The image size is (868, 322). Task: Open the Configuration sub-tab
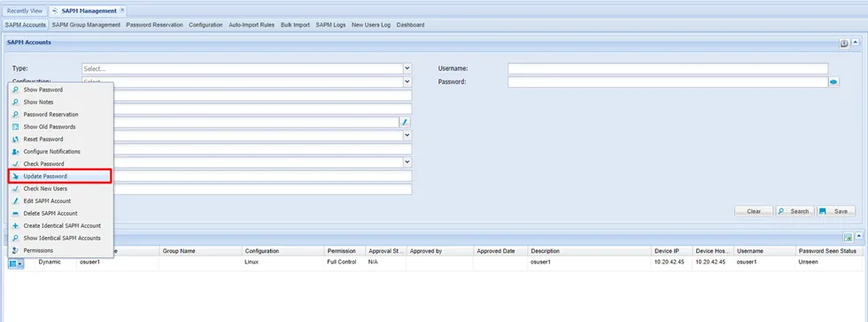click(x=205, y=25)
